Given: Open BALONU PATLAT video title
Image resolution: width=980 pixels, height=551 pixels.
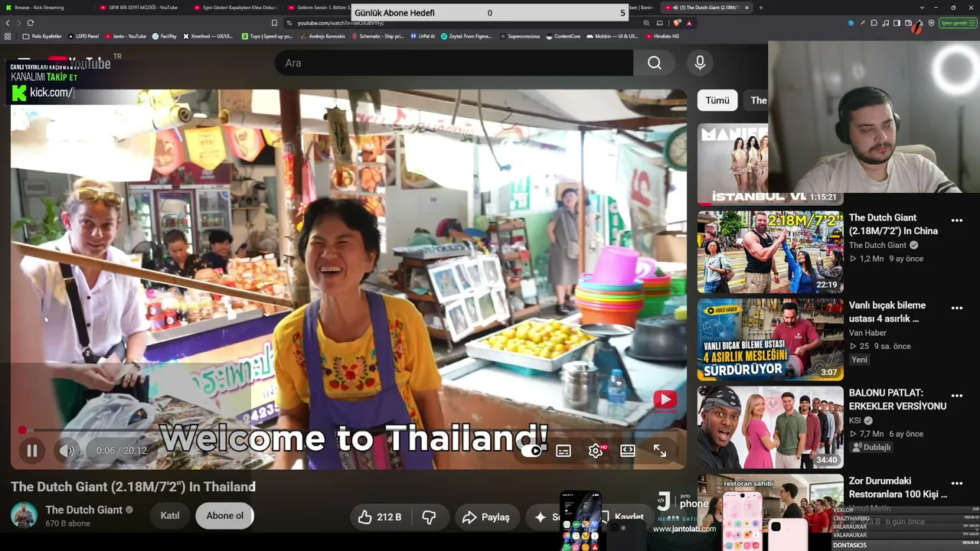Looking at the screenshot, I should pyautogui.click(x=897, y=399).
